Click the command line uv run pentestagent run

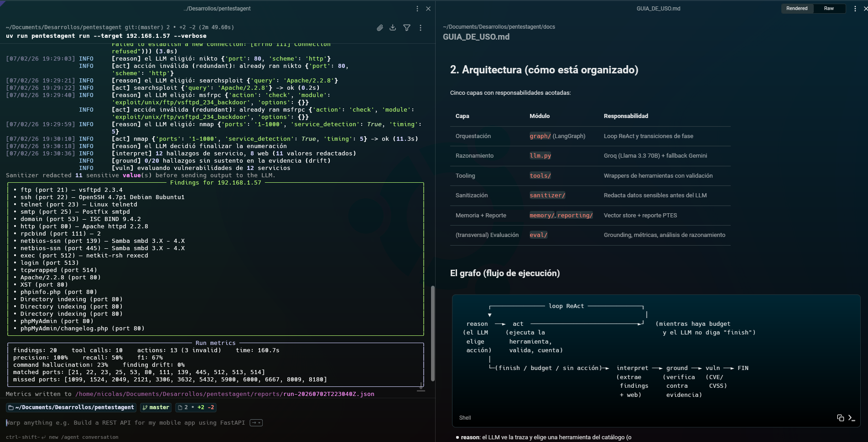pyautogui.click(x=106, y=36)
